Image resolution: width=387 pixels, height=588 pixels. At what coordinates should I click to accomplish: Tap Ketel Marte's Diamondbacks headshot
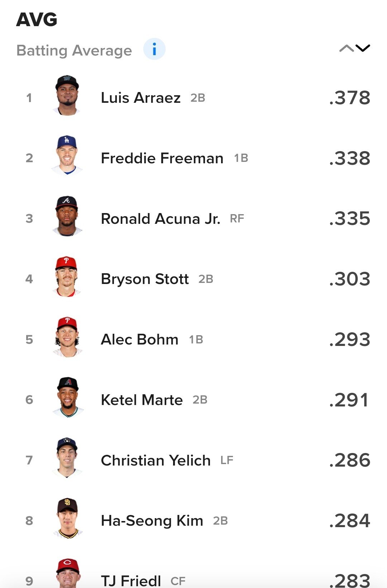coord(68,397)
